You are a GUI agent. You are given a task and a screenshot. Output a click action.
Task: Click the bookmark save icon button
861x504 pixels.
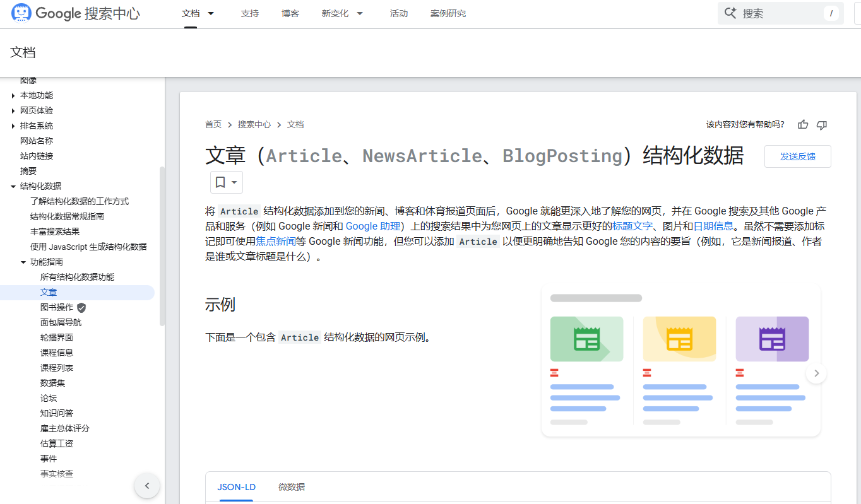pyautogui.click(x=220, y=182)
